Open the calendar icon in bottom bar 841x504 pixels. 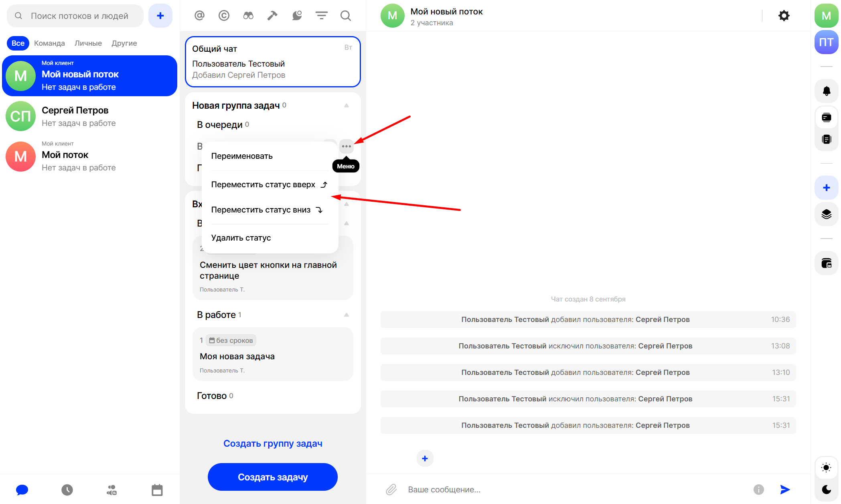(157, 490)
